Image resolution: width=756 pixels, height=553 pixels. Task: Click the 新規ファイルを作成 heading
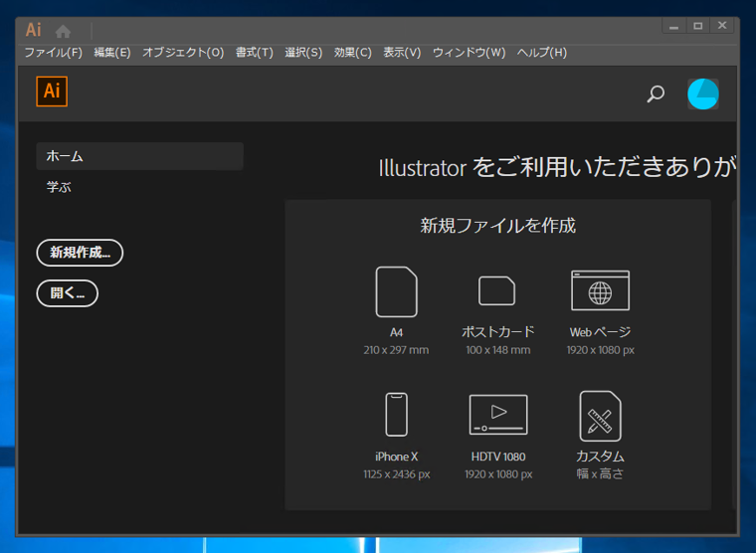[x=498, y=226]
